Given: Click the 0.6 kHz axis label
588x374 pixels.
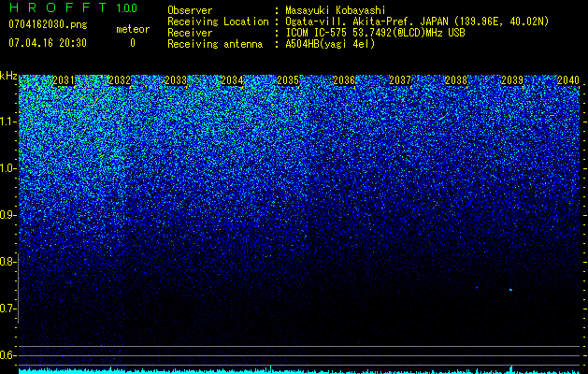Looking at the screenshot, I should click(7, 355).
